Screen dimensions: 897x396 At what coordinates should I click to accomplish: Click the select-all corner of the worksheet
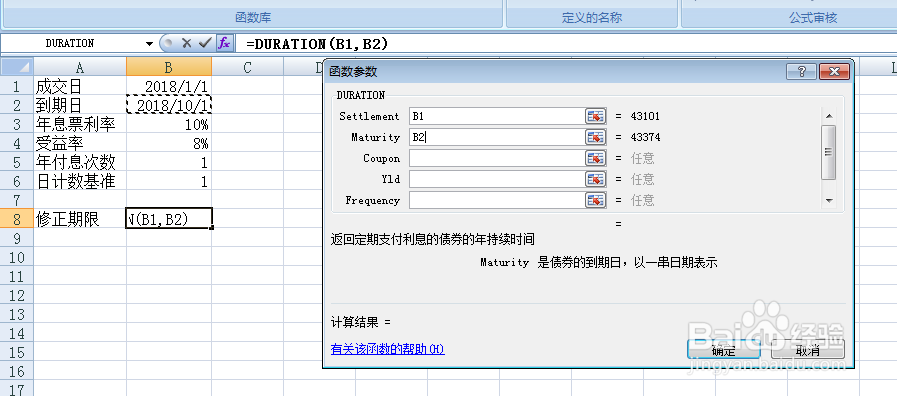coord(17,67)
